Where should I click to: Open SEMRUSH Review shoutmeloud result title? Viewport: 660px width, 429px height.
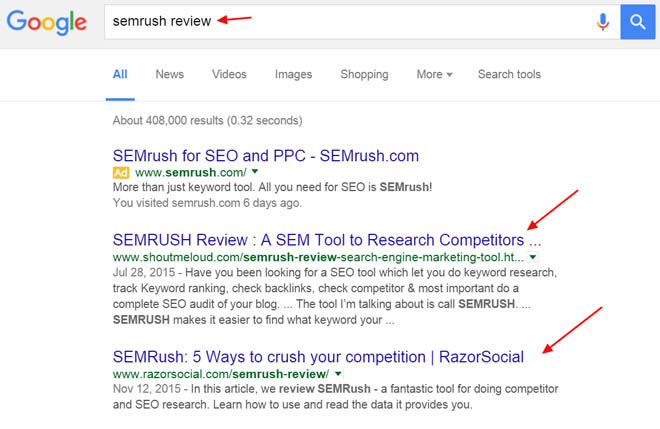pyautogui.click(x=327, y=240)
